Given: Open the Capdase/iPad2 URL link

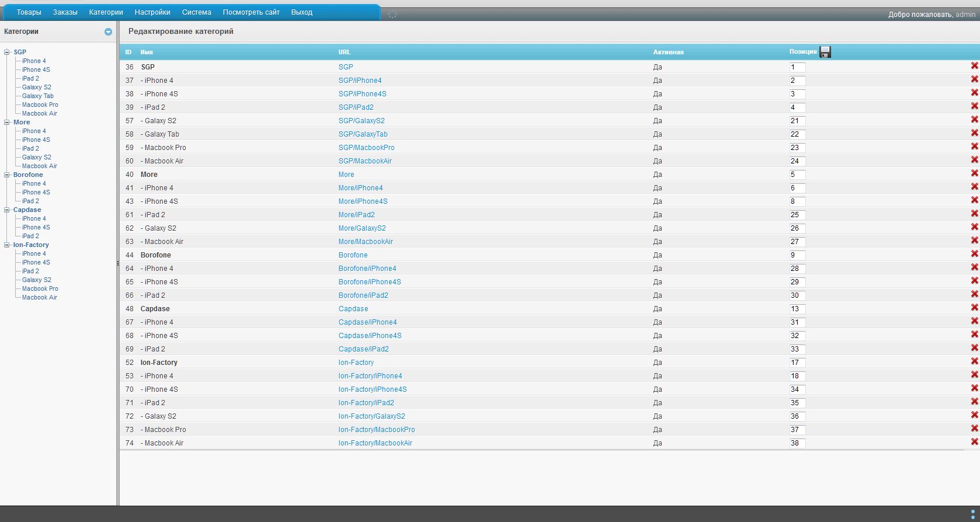Looking at the screenshot, I should tap(363, 349).
